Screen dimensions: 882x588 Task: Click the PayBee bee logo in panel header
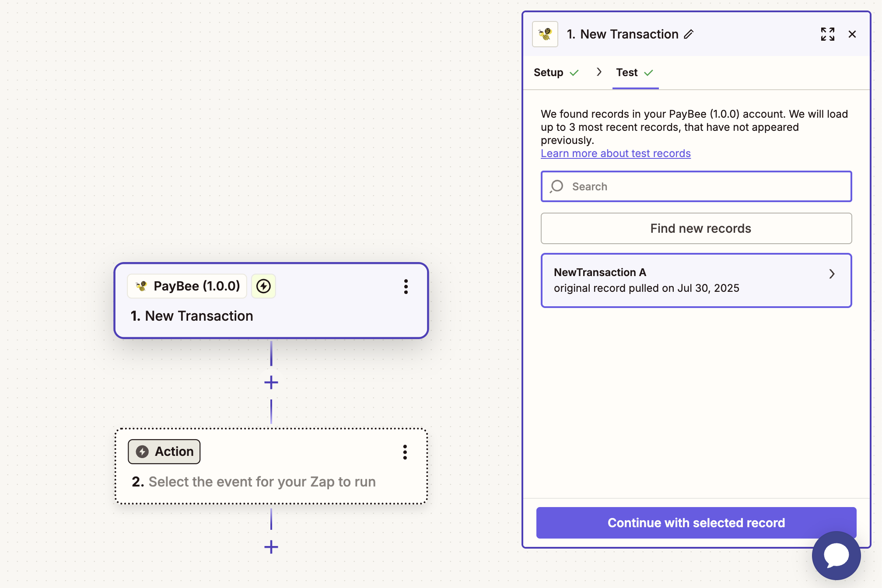tap(545, 34)
